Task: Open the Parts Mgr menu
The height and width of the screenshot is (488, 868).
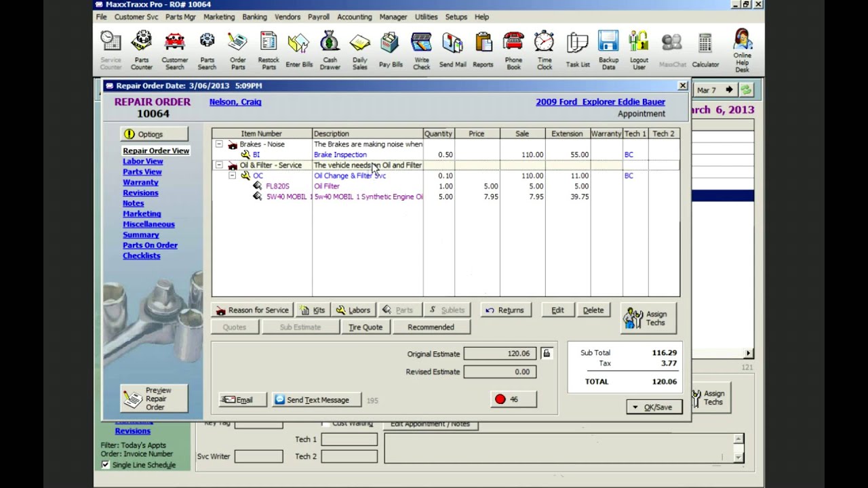Action: (x=180, y=17)
